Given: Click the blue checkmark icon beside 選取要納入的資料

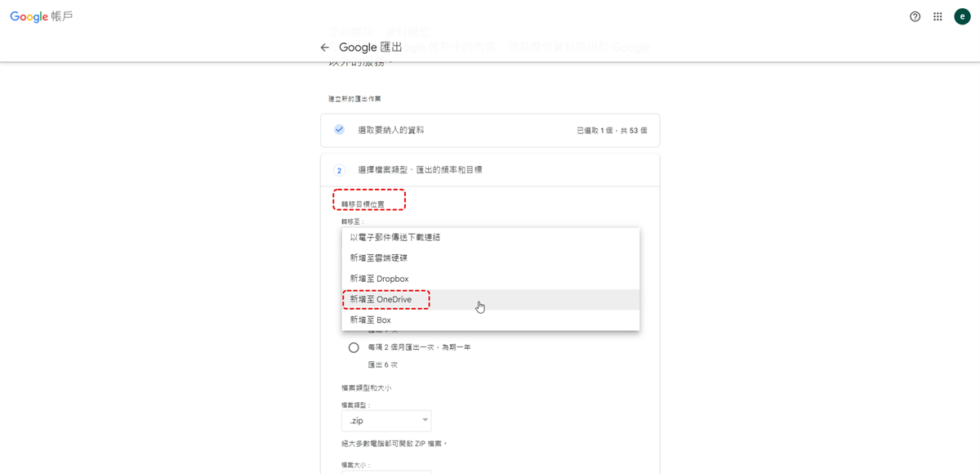Looking at the screenshot, I should coord(339,129).
